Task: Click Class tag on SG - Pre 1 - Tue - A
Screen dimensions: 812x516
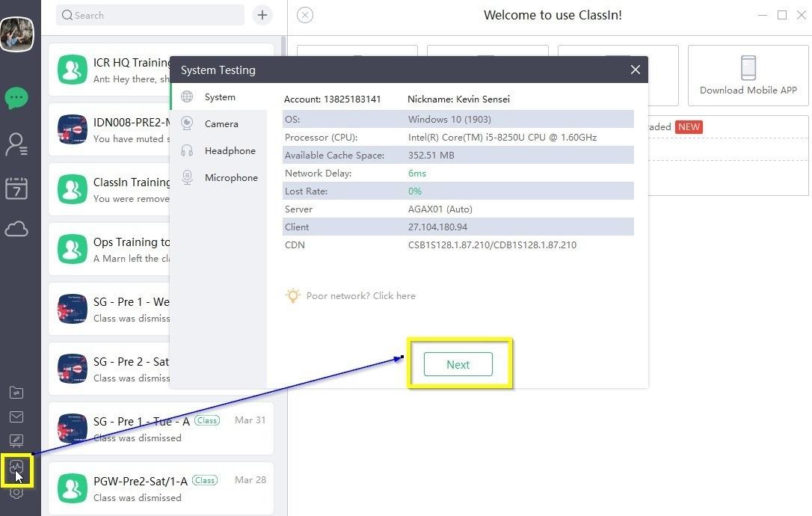Action: coord(207,421)
